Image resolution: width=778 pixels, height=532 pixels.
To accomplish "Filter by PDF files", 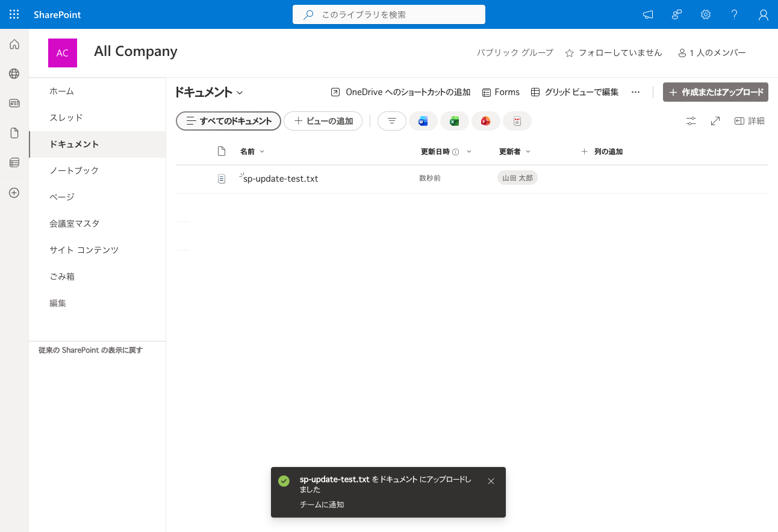I will coord(517,121).
